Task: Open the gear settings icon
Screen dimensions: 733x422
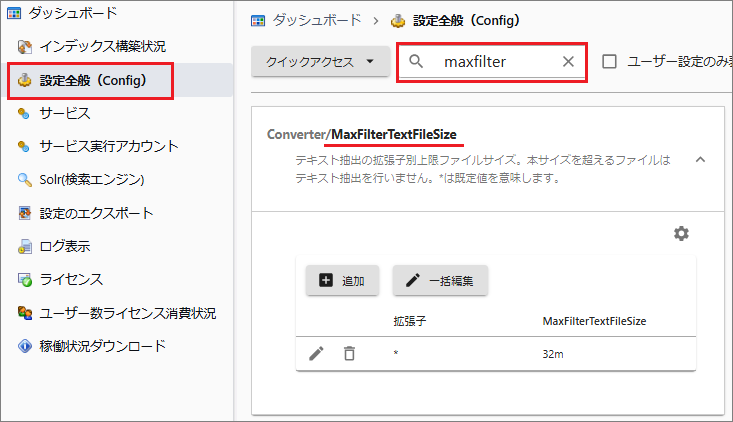Action: click(x=681, y=233)
